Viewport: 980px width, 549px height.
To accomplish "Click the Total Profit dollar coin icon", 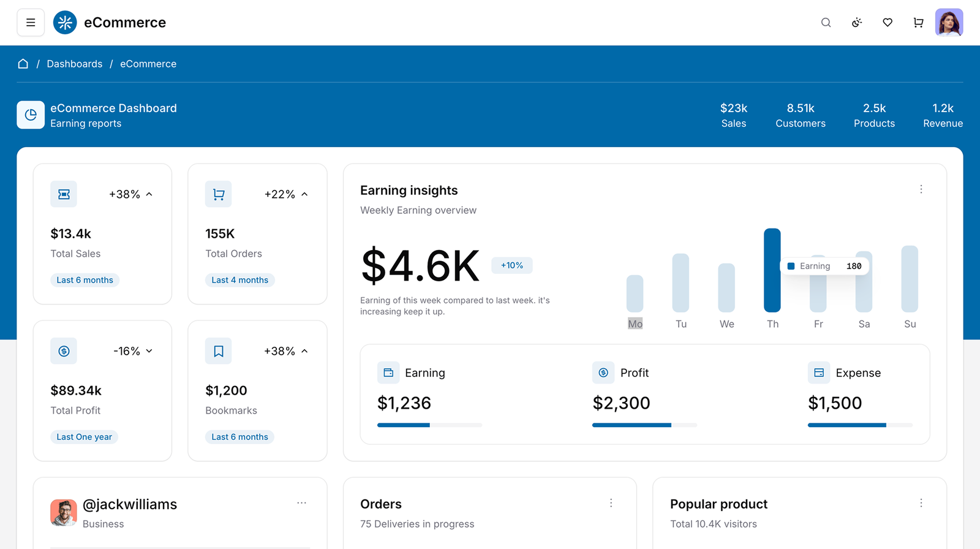I will [64, 351].
